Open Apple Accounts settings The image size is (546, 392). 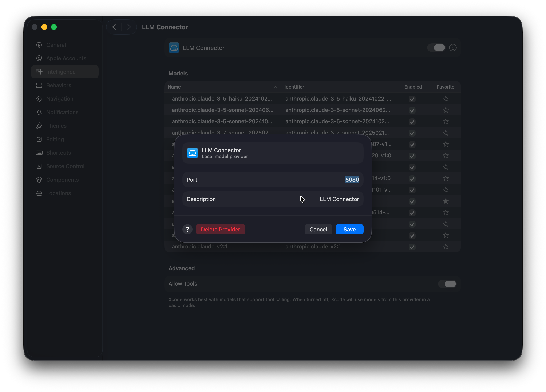(39, 58)
